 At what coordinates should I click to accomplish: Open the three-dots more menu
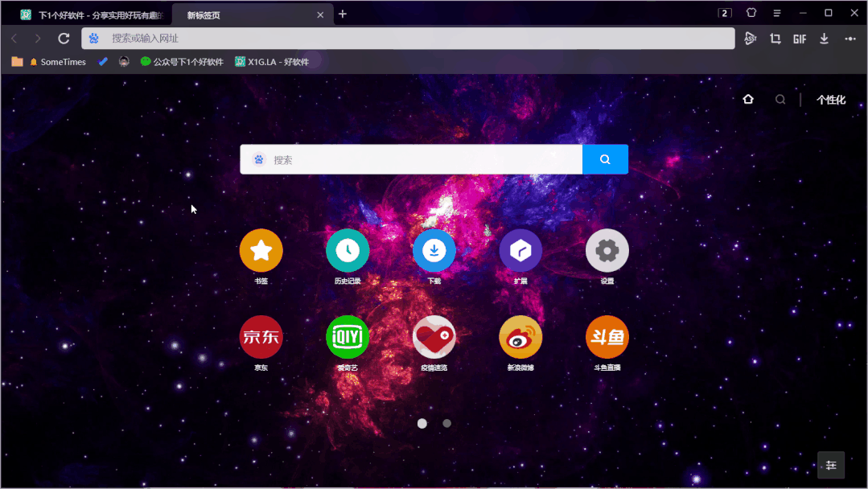(850, 38)
